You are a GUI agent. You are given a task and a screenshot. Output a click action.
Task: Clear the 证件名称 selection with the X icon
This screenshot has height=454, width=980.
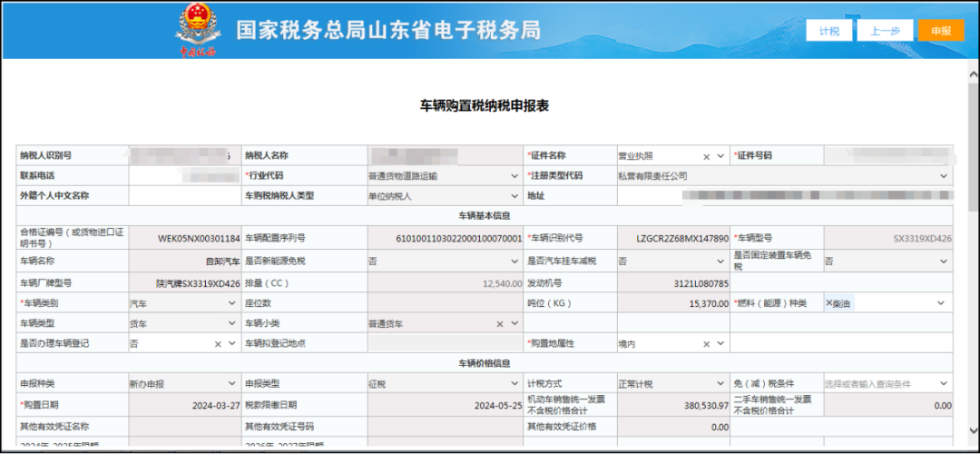(706, 156)
